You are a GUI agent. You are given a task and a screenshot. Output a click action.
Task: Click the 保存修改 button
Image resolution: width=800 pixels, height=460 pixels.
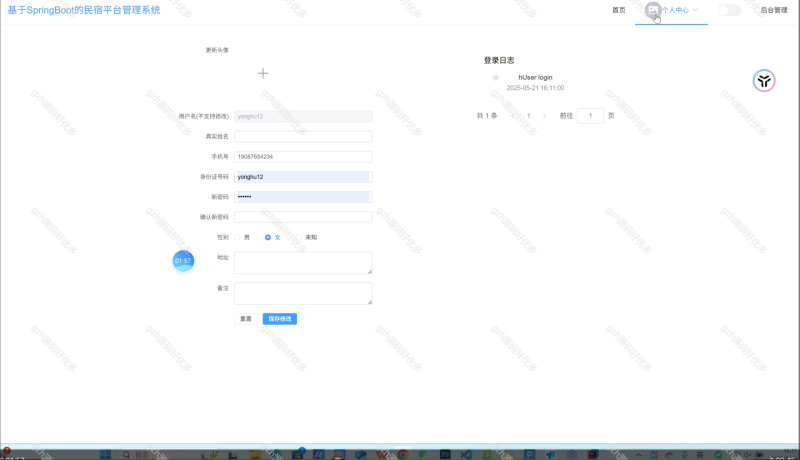(x=280, y=319)
